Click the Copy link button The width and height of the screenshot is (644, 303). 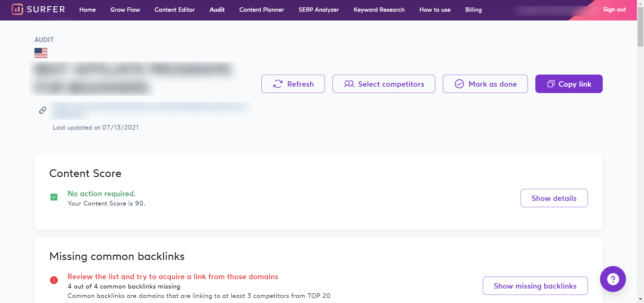point(569,84)
